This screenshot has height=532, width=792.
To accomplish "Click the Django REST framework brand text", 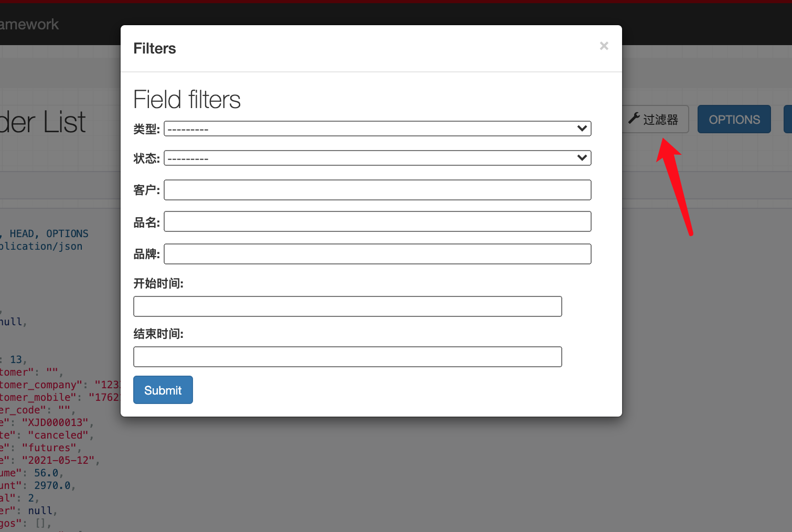I will (29, 24).
